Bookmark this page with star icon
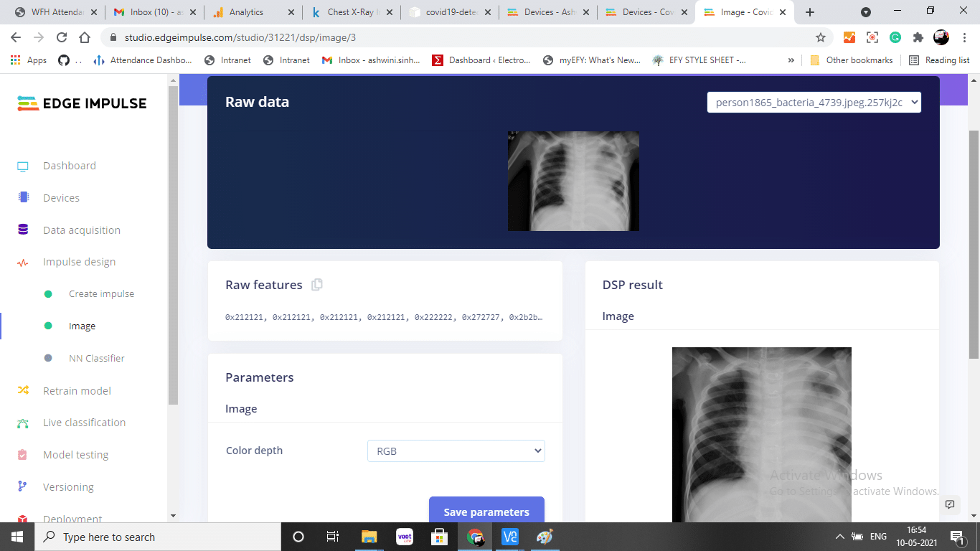 (x=821, y=37)
